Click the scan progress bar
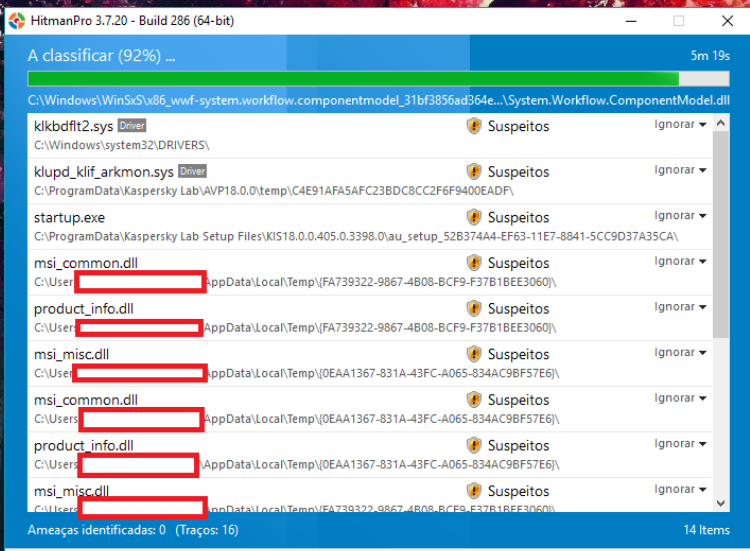 click(x=378, y=78)
